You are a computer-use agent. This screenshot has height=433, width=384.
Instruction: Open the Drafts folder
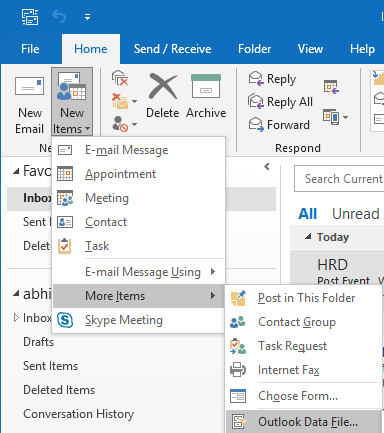(38, 342)
